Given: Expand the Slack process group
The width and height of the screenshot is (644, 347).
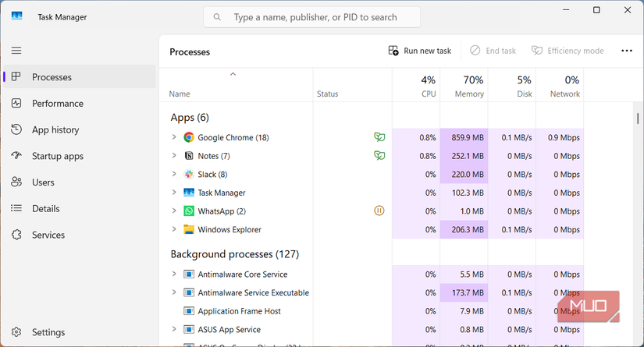Looking at the screenshot, I should [174, 174].
